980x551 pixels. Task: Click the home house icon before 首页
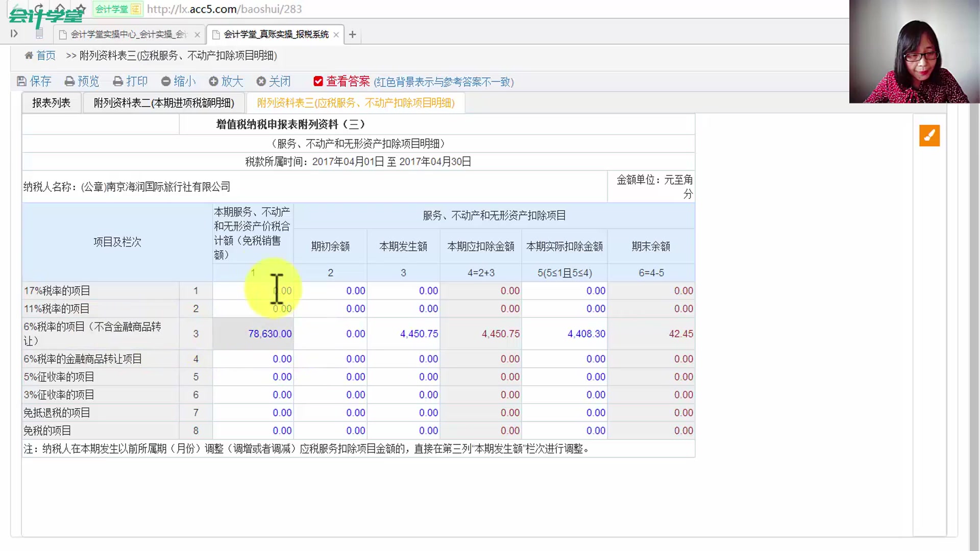pyautogui.click(x=29, y=55)
